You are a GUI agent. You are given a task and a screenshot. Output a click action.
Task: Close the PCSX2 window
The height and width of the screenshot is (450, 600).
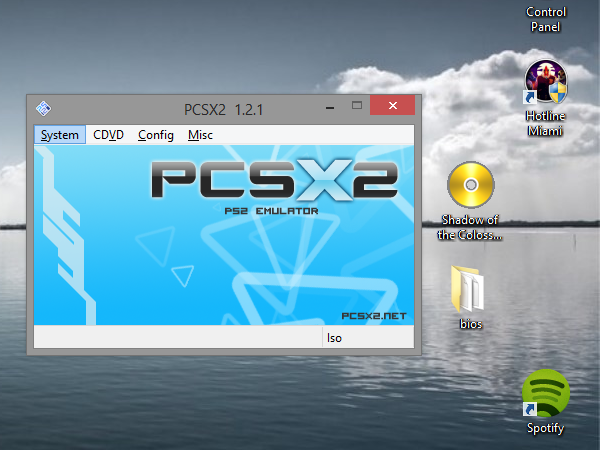pos(392,105)
